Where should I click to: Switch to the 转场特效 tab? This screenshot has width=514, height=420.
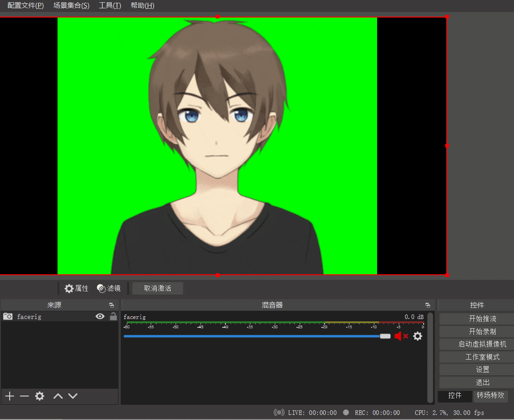(490, 396)
